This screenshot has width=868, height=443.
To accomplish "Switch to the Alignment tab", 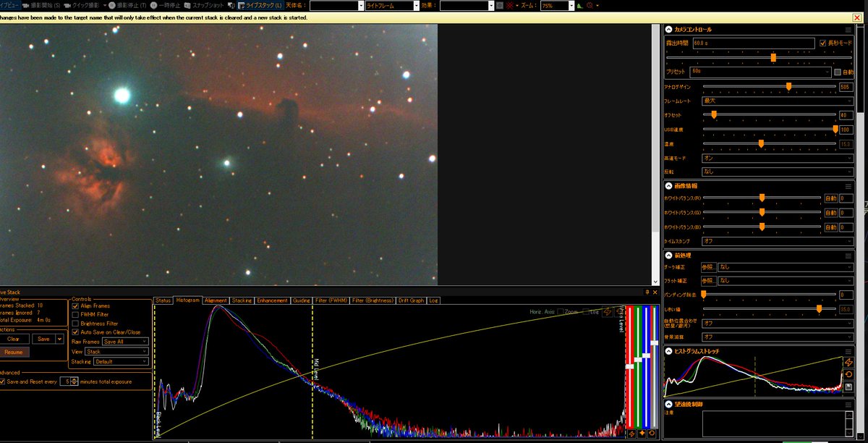I will pos(216,300).
